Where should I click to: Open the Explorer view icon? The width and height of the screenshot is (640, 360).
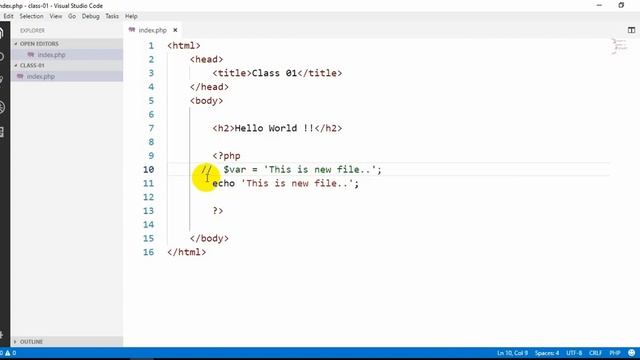coord(2,33)
